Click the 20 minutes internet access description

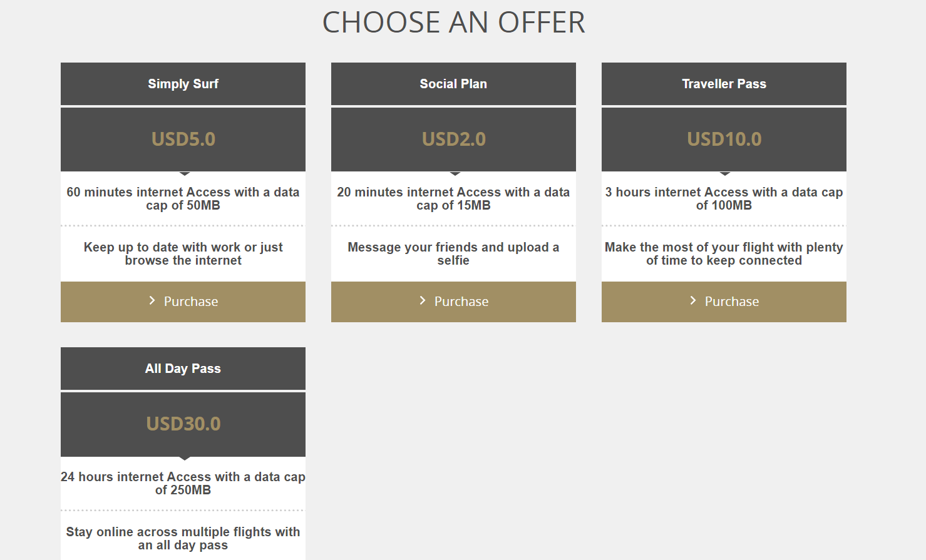click(x=453, y=199)
